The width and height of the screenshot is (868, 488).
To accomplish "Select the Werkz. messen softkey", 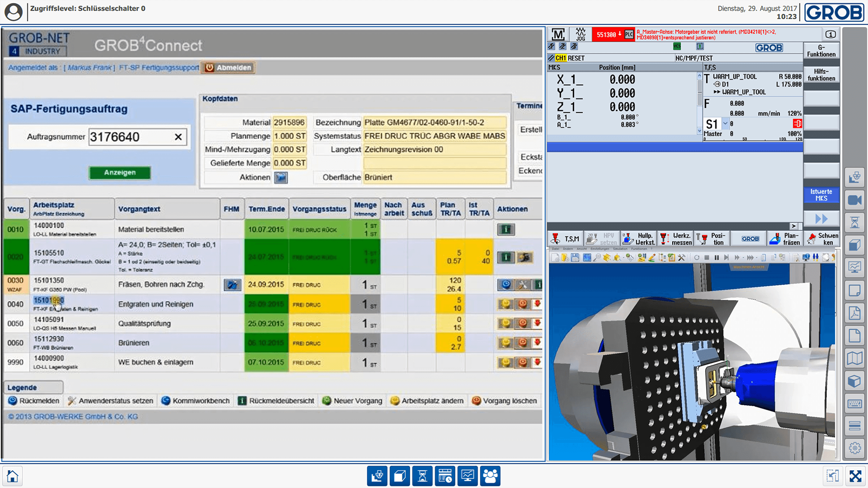I will pyautogui.click(x=676, y=239).
